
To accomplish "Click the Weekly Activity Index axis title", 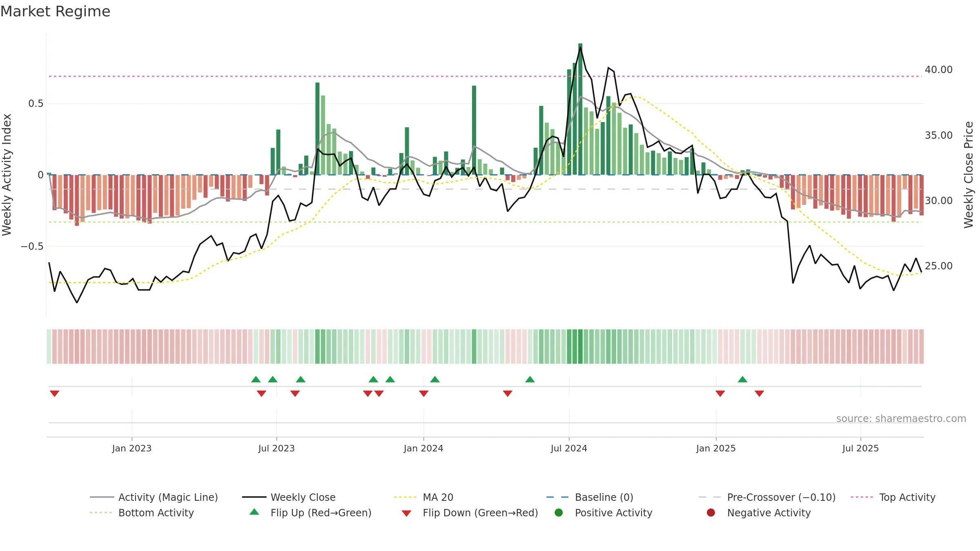I will (7, 175).
